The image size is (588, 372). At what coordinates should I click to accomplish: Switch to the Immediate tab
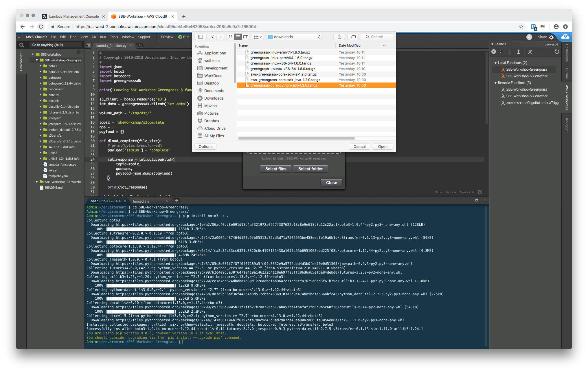pos(141,201)
